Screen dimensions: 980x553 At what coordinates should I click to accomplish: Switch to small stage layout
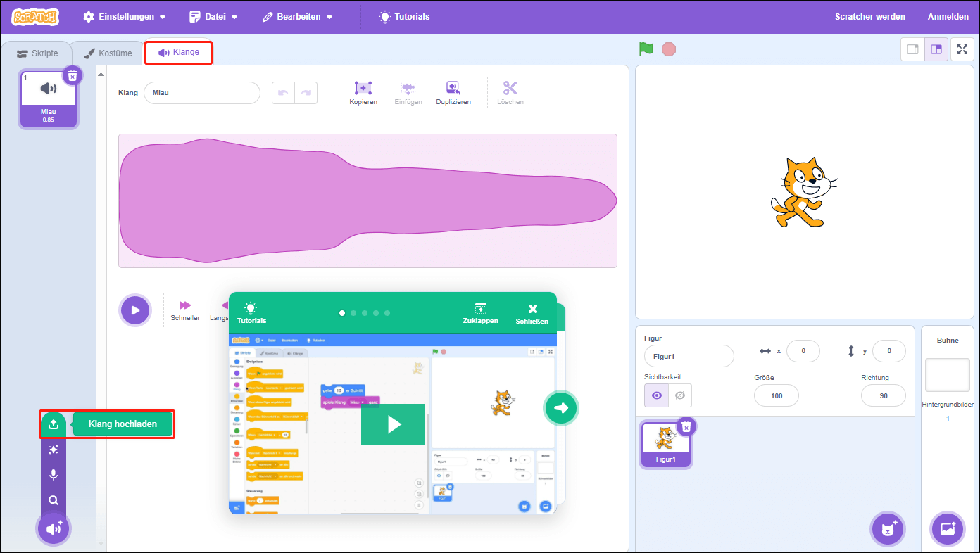pos(912,49)
